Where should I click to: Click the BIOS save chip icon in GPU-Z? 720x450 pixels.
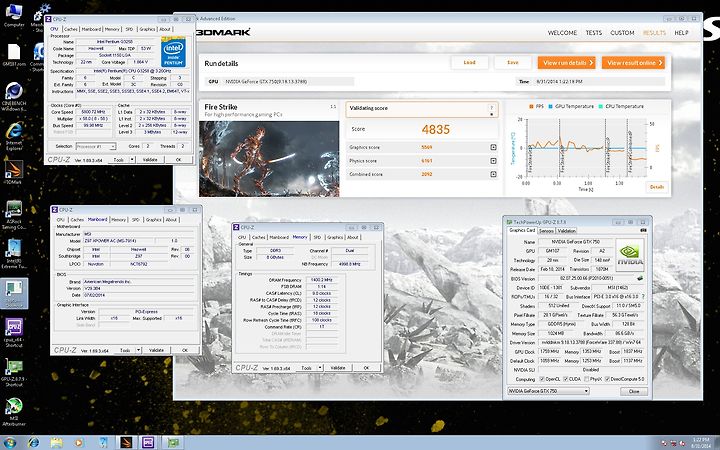pos(640,278)
